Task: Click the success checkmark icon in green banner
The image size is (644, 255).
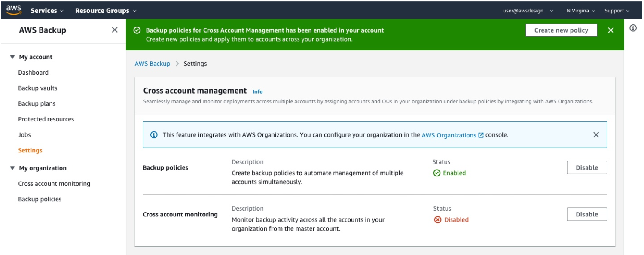Action: (x=138, y=30)
